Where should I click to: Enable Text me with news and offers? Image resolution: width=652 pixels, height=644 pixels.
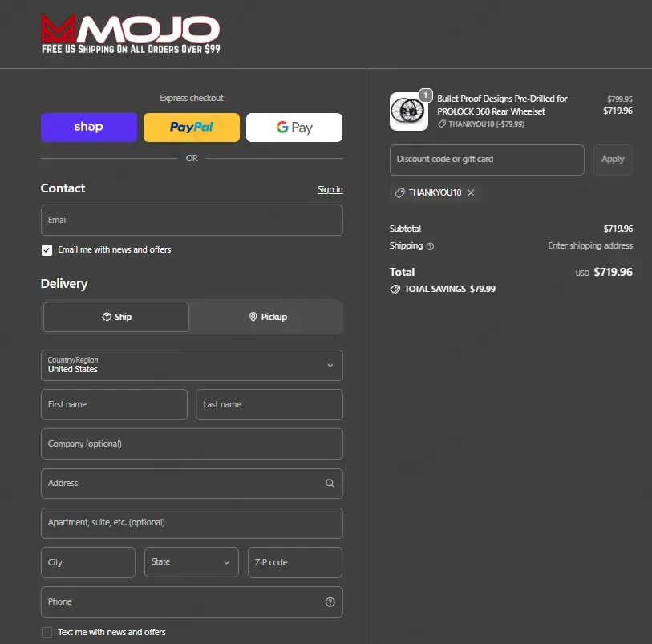click(x=47, y=632)
